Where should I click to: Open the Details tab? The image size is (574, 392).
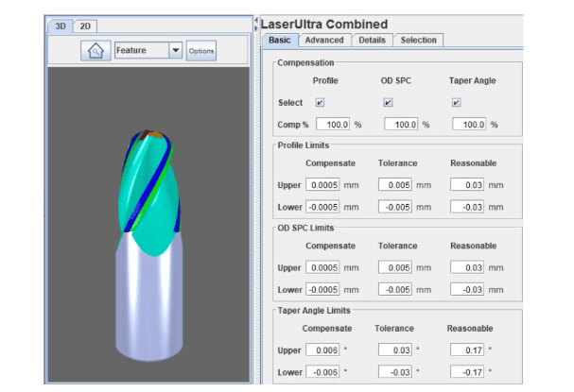(x=372, y=40)
